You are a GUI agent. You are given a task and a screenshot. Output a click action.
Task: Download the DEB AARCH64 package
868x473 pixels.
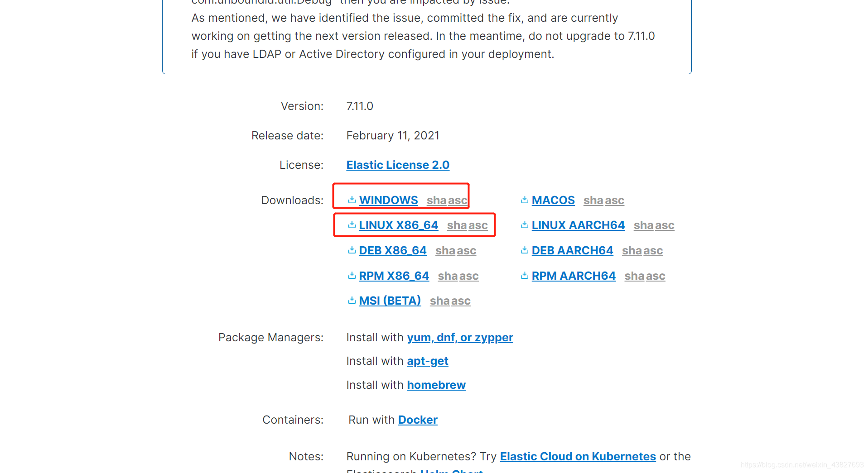pyautogui.click(x=572, y=250)
